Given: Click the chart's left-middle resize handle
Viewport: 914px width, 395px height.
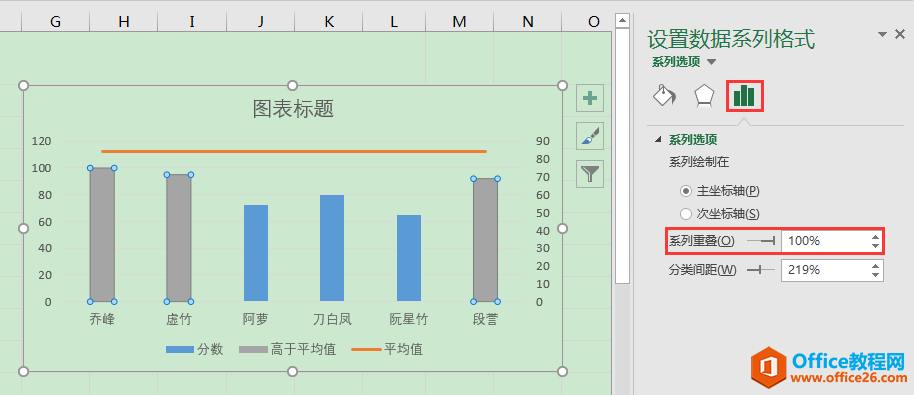Looking at the screenshot, I should click(x=23, y=228).
